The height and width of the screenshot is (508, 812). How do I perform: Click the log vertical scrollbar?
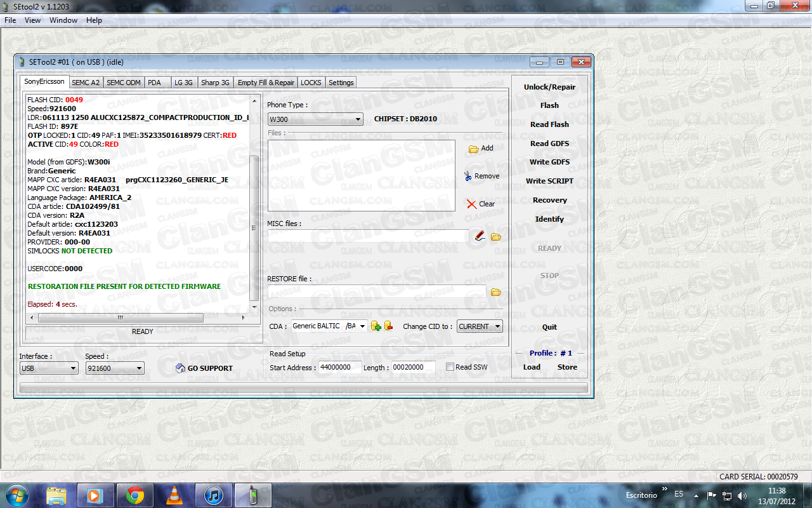click(x=254, y=227)
